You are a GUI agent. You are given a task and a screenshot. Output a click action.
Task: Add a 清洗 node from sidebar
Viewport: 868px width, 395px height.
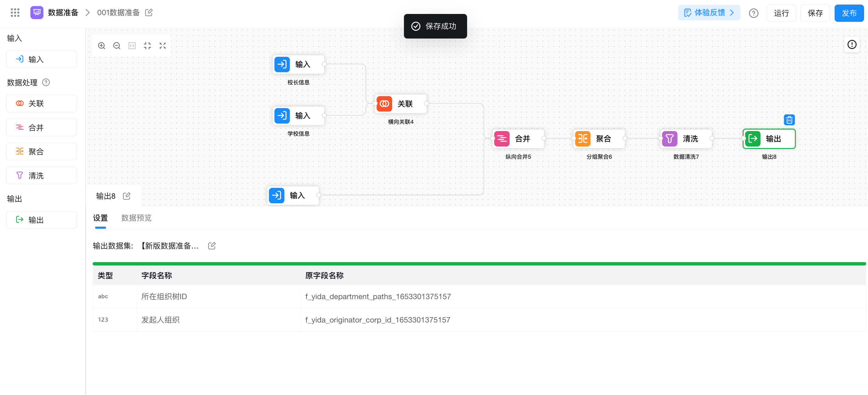tap(41, 176)
